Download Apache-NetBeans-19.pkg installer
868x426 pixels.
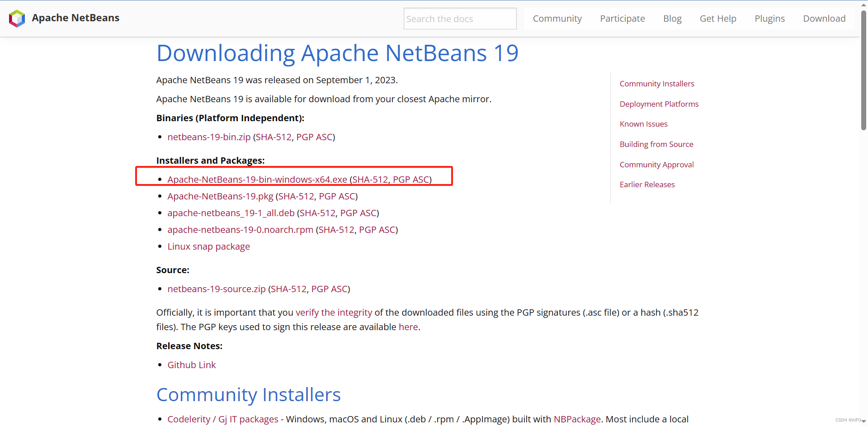[220, 196]
